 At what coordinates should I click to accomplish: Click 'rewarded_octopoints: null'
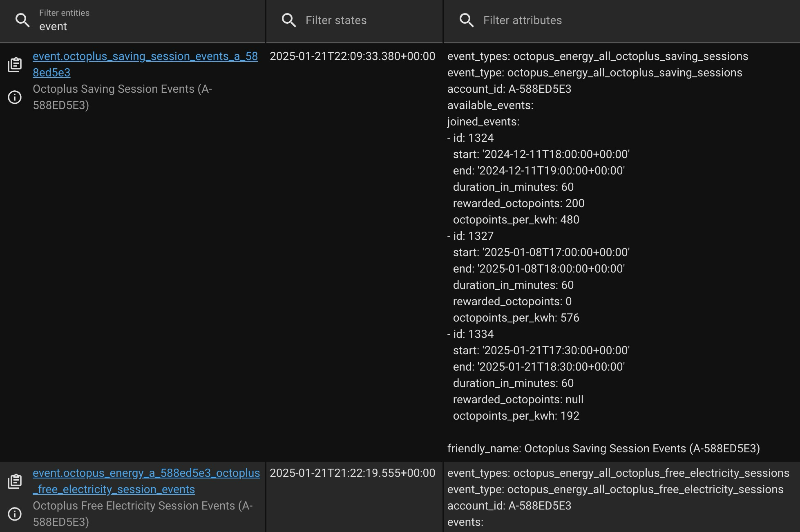tap(518, 400)
